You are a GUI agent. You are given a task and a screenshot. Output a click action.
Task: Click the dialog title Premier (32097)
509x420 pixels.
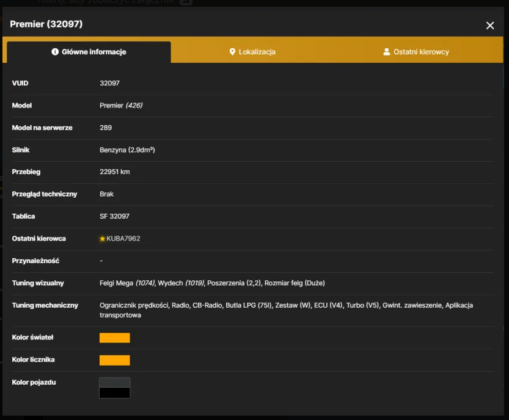coord(46,24)
